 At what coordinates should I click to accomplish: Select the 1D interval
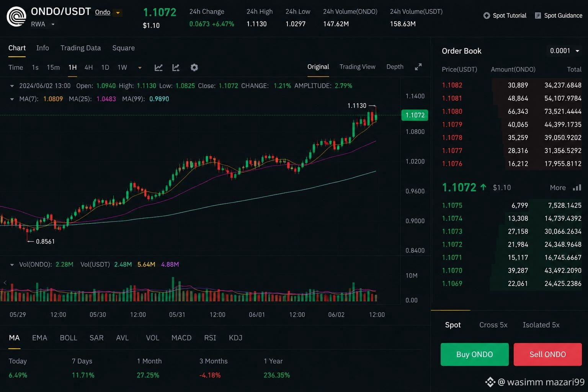pos(105,67)
